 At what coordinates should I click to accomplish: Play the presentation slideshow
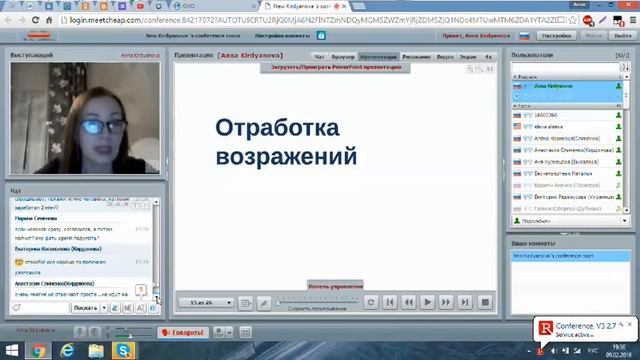pyautogui.click(x=427, y=302)
